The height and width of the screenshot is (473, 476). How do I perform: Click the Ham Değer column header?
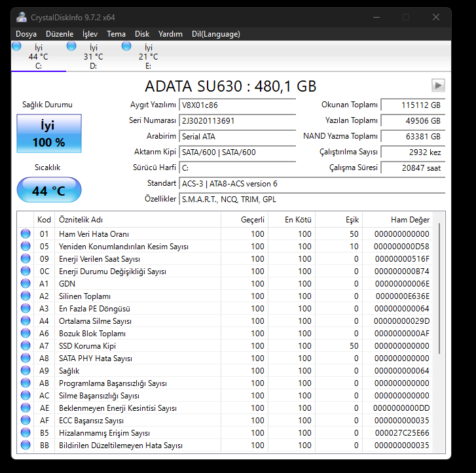coord(397,220)
